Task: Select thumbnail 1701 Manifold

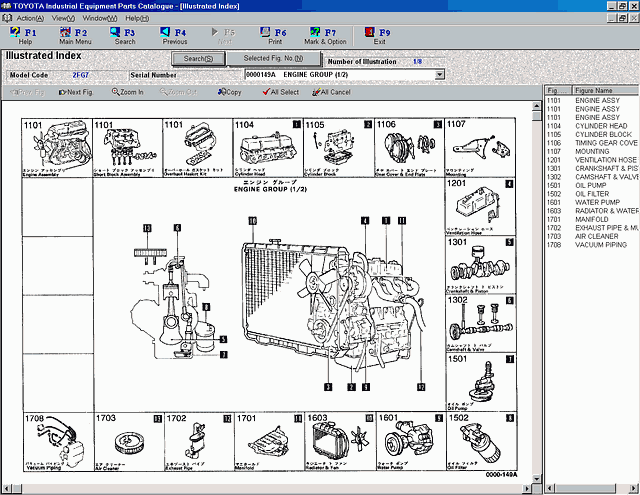Action: pyautogui.click(x=269, y=442)
